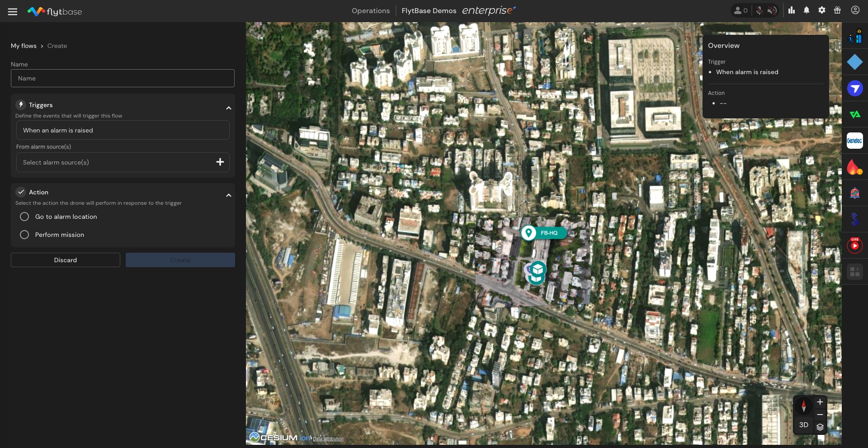868x448 pixels.
Task: Click the FB-HQ location marker
Action: pyautogui.click(x=543, y=233)
